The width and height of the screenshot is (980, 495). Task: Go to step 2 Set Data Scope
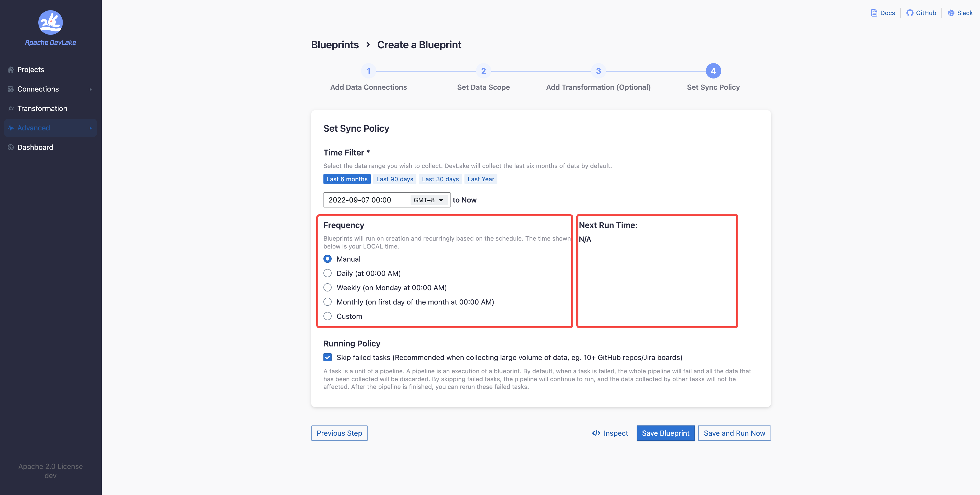pyautogui.click(x=484, y=71)
